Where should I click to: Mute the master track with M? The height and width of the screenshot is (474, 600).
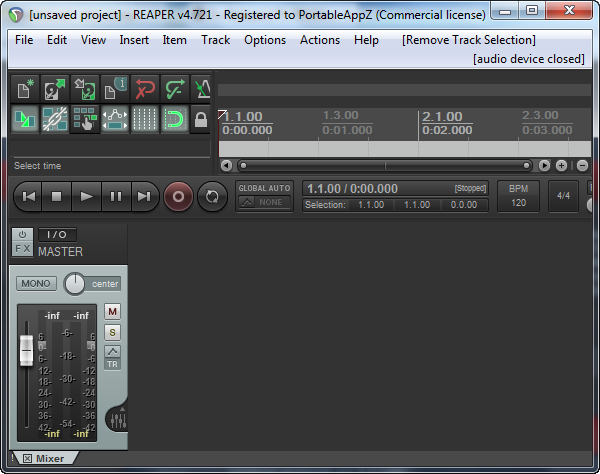pyautogui.click(x=112, y=312)
